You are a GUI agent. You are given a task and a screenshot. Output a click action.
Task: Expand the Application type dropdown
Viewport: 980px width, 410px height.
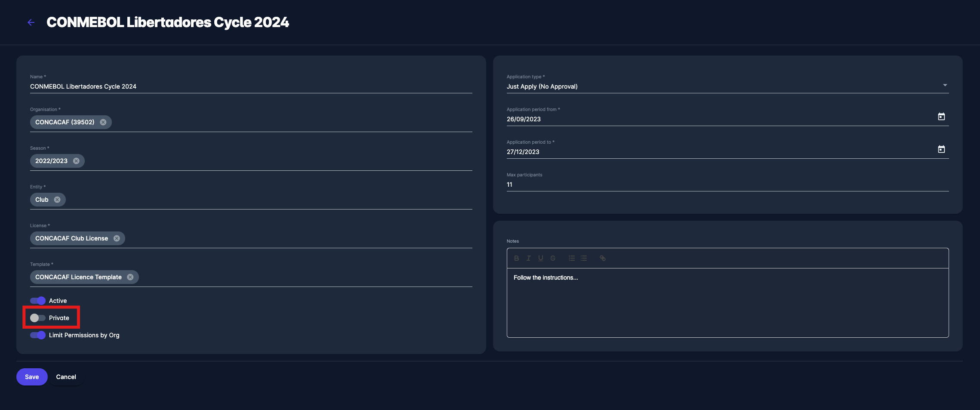pyautogui.click(x=945, y=86)
